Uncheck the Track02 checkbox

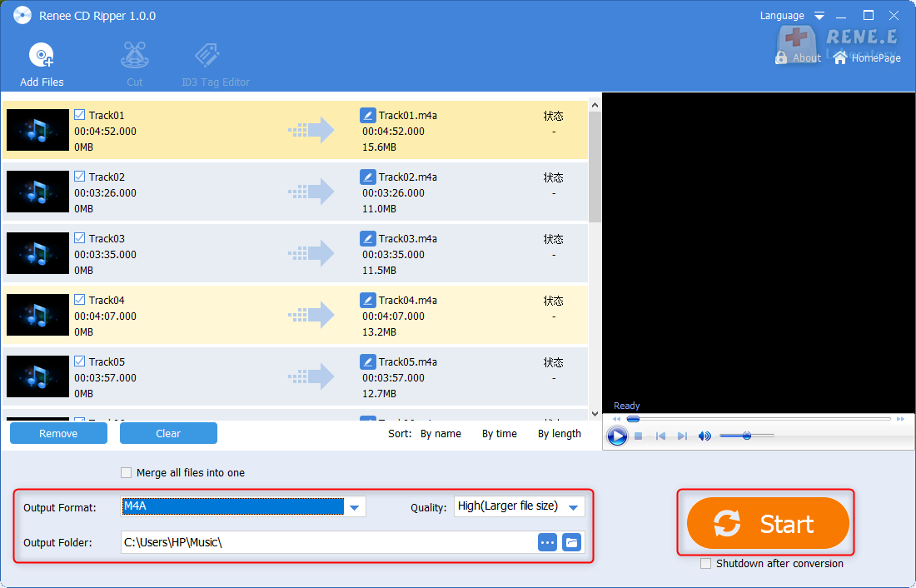[79, 176]
